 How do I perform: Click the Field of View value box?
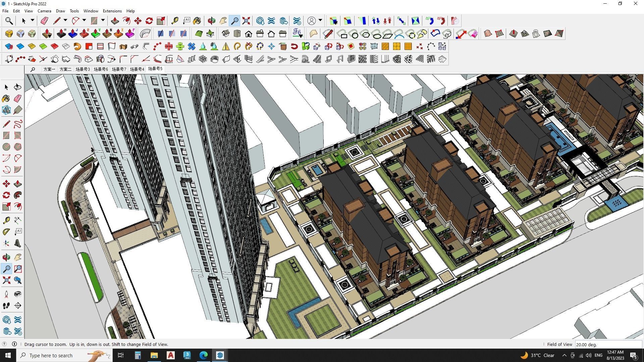click(608, 344)
